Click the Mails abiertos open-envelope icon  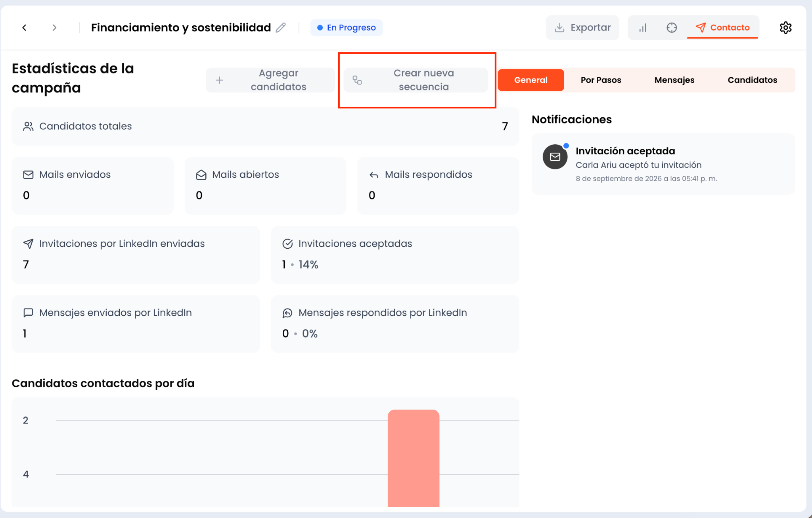[x=201, y=175]
